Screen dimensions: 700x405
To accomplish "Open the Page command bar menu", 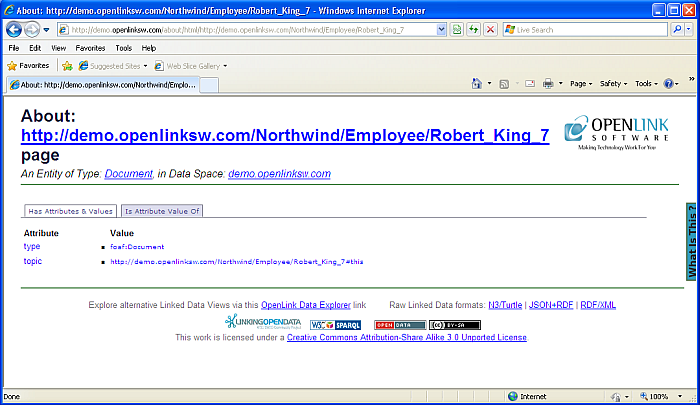I will click(581, 84).
